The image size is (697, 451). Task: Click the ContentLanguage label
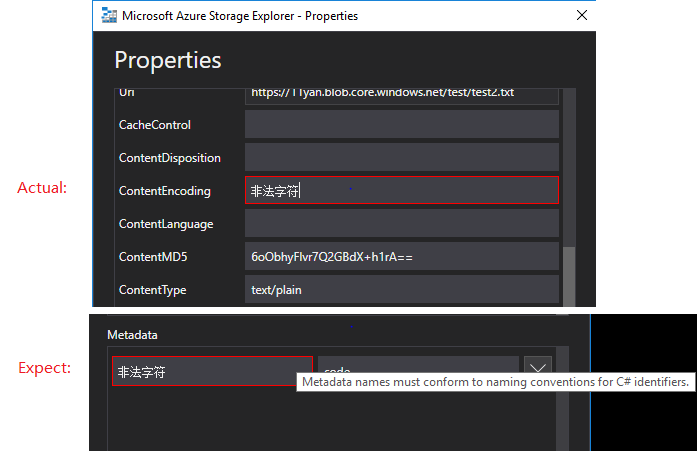(166, 224)
